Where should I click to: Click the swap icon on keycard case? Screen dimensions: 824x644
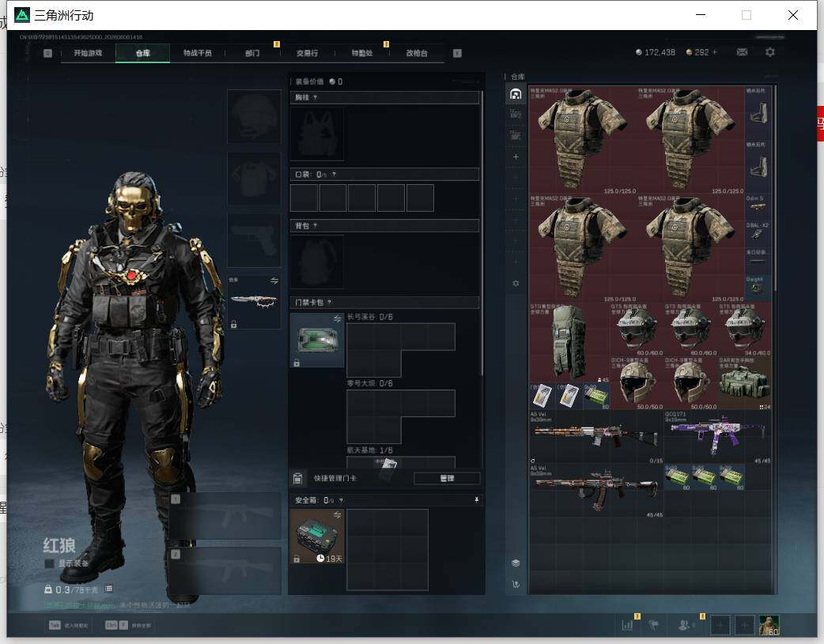pyautogui.click(x=338, y=319)
